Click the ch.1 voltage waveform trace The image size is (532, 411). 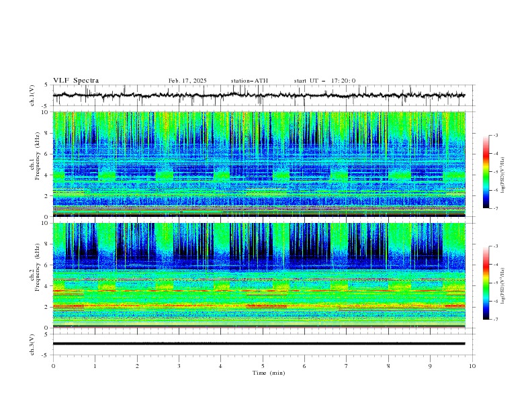(259, 95)
